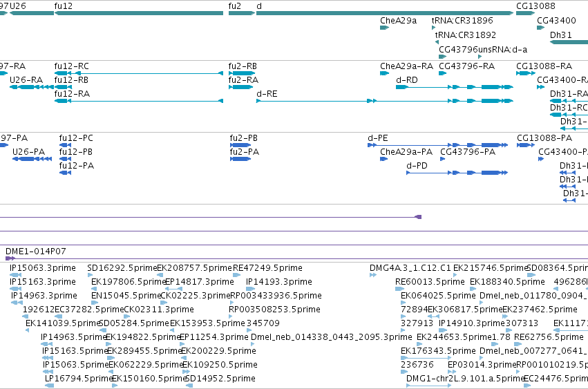This screenshot has height=389, width=588.
Task: Click the tRNA:CR31896 label
Action: coord(462,21)
